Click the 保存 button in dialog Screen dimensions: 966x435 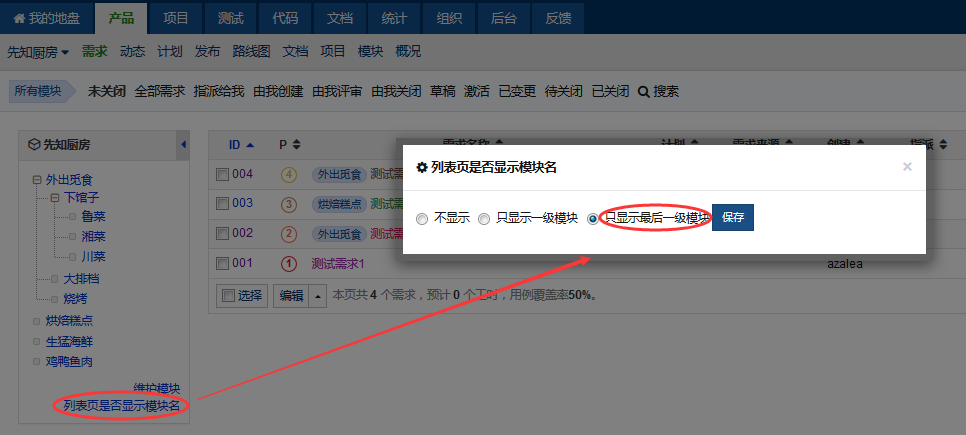pyautogui.click(x=733, y=218)
